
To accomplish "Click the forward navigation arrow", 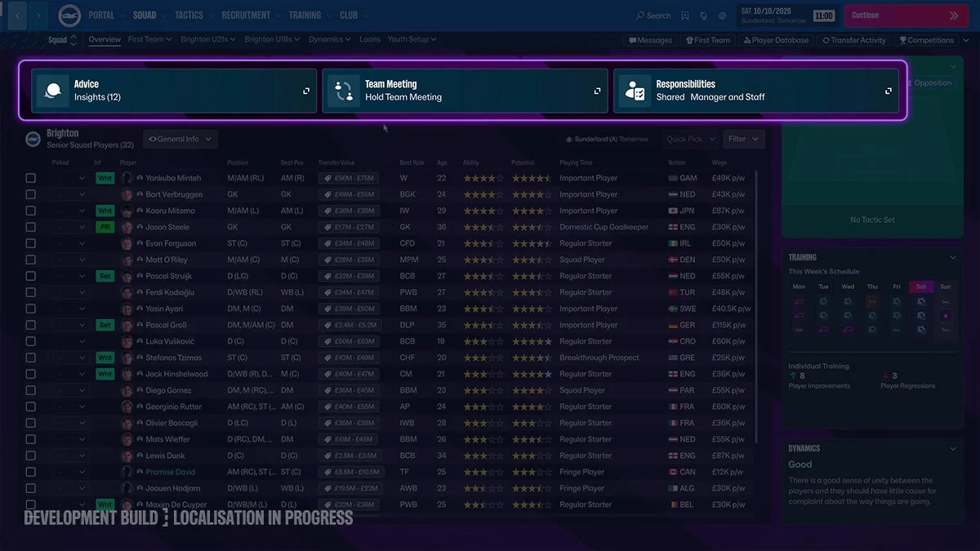I will click(38, 15).
